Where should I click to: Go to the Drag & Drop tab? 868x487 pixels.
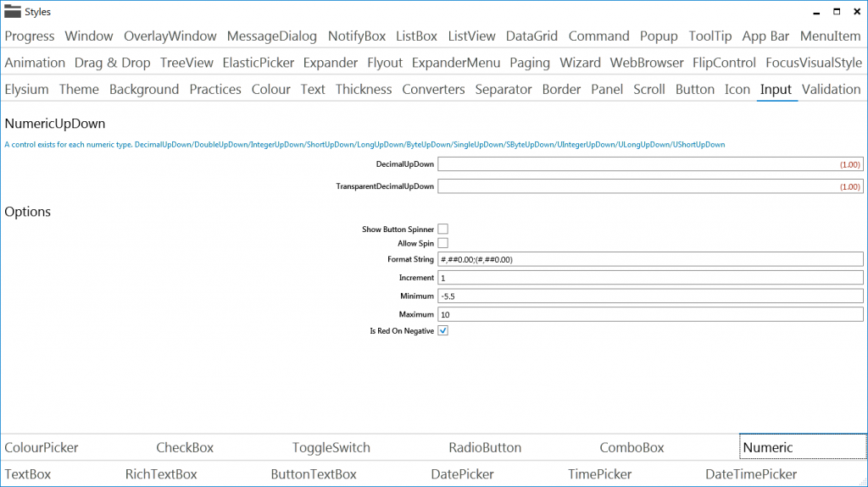(x=113, y=63)
